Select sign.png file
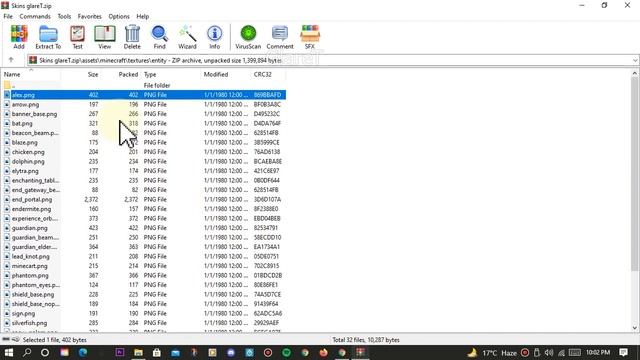Screen dimensions: 640x360 pos(144,313)
